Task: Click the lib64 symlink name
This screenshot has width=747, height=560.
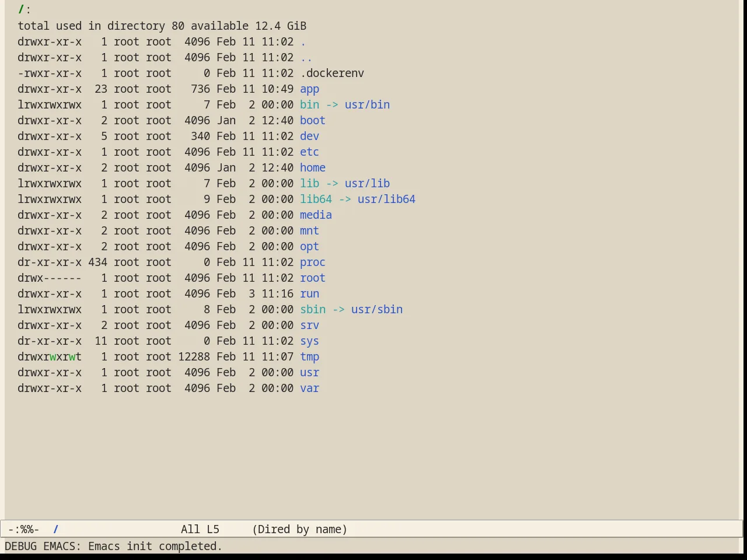Action: (x=316, y=199)
